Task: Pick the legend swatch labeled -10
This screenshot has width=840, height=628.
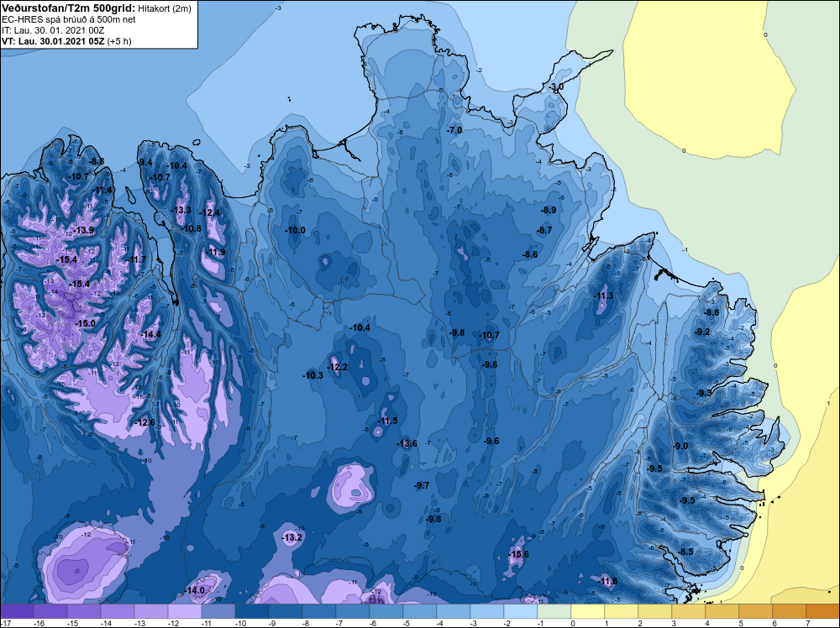Action: 252,611
